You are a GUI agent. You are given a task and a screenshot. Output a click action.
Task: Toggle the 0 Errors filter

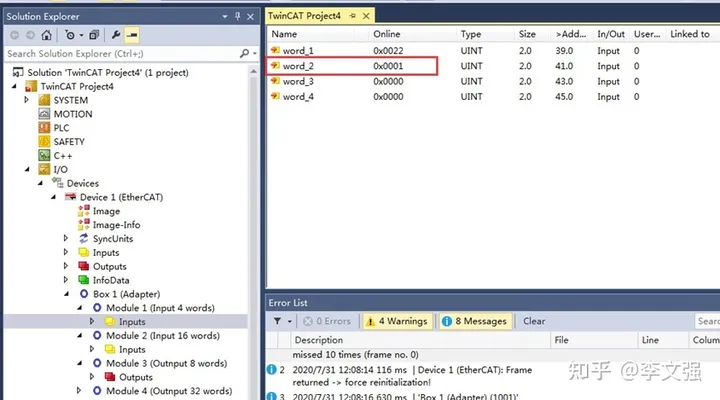click(x=327, y=321)
